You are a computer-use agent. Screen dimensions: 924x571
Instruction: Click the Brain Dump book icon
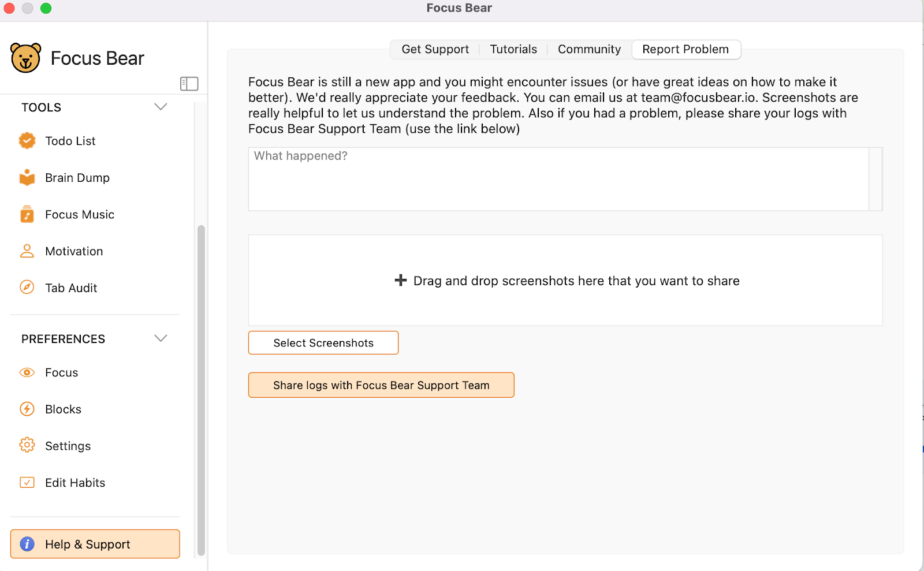click(x=27, y=177)
